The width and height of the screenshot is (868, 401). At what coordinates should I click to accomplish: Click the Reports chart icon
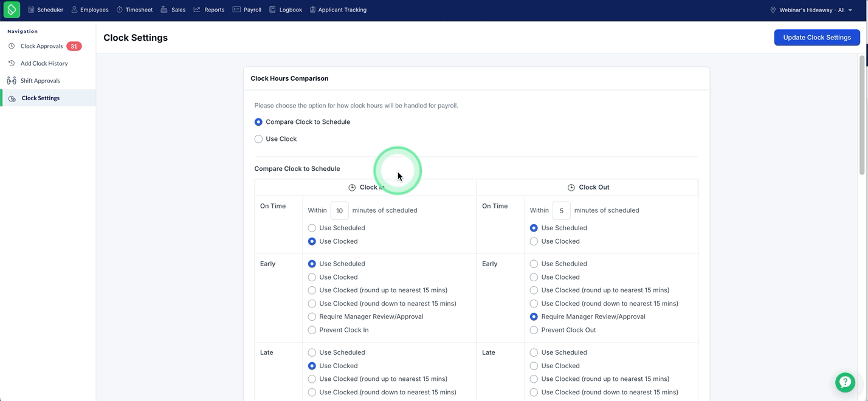coord(197,10)
